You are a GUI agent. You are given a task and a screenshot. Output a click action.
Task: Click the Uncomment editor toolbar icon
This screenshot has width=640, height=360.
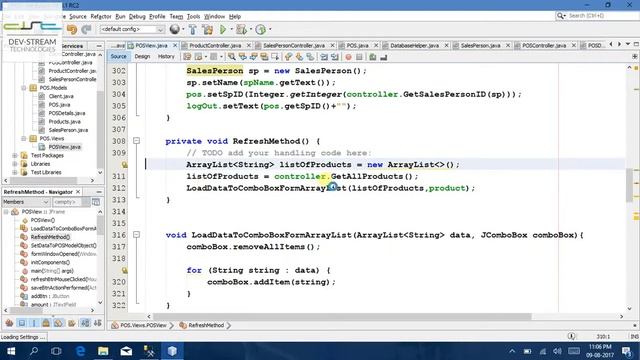tap(383, 57)
